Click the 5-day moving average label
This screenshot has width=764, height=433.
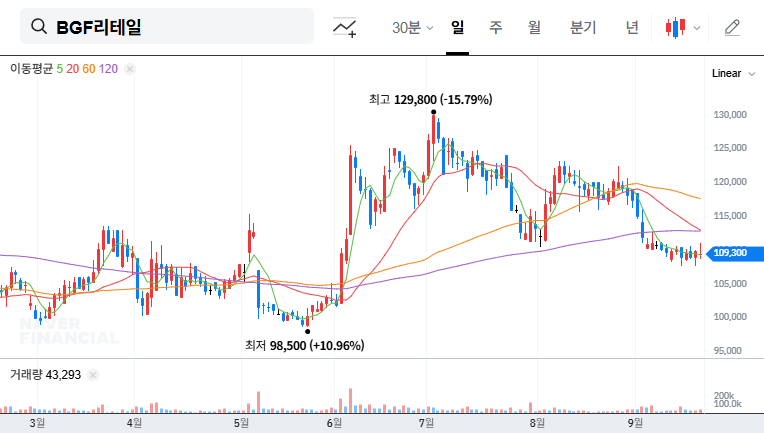(x=59, y=69)
